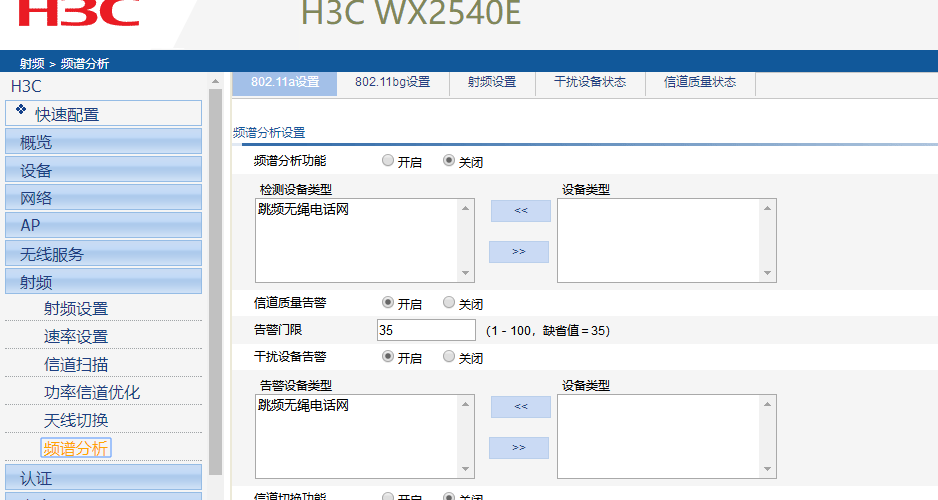Image resolution: width=938 pixels, height=500 pixels.
Task: Select 跳频无绳电话网 in 告警设备类型 list
Action: (x=303, y=406)
